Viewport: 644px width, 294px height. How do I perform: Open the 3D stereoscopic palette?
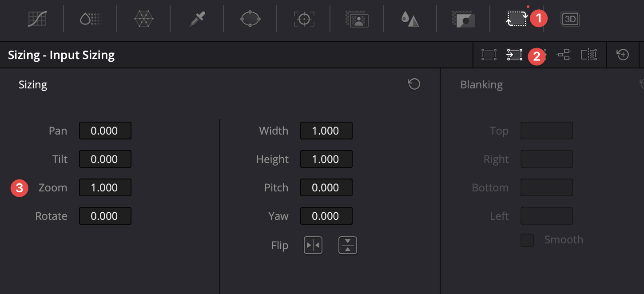(x=570, y=19)
